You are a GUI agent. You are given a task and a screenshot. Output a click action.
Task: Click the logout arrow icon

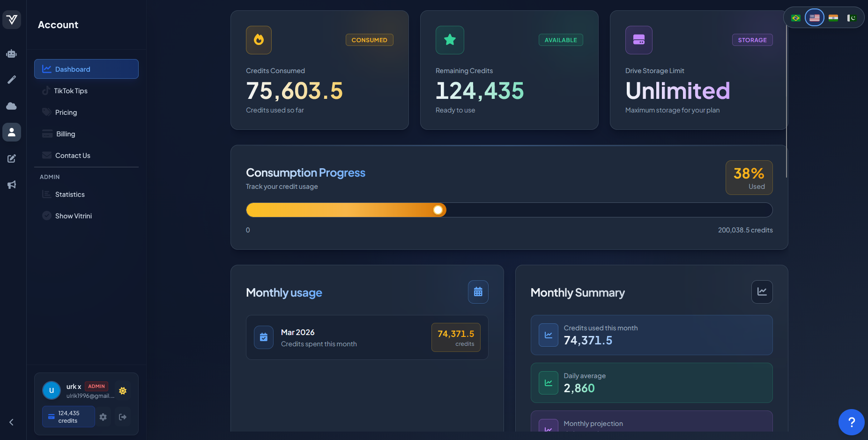123,417
